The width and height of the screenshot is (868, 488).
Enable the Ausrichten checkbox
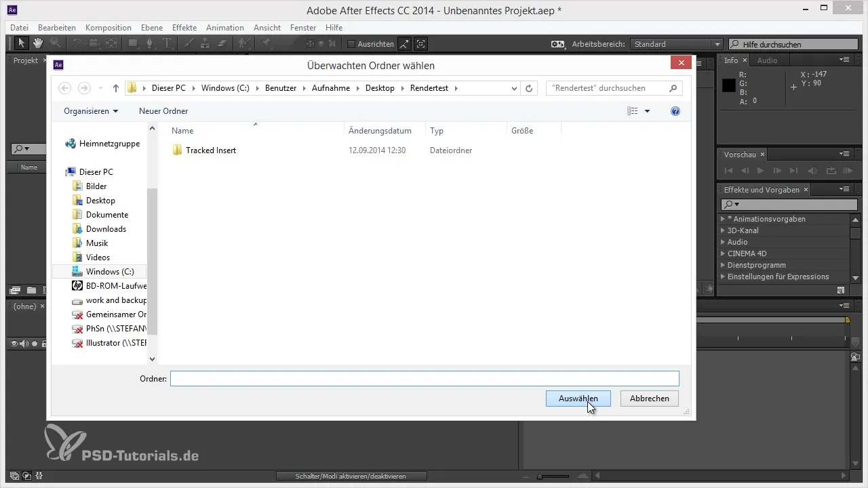coord(351,44)
